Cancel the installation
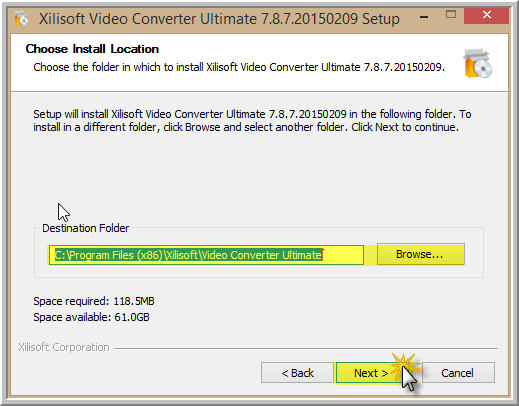 [x=458, y=373]
